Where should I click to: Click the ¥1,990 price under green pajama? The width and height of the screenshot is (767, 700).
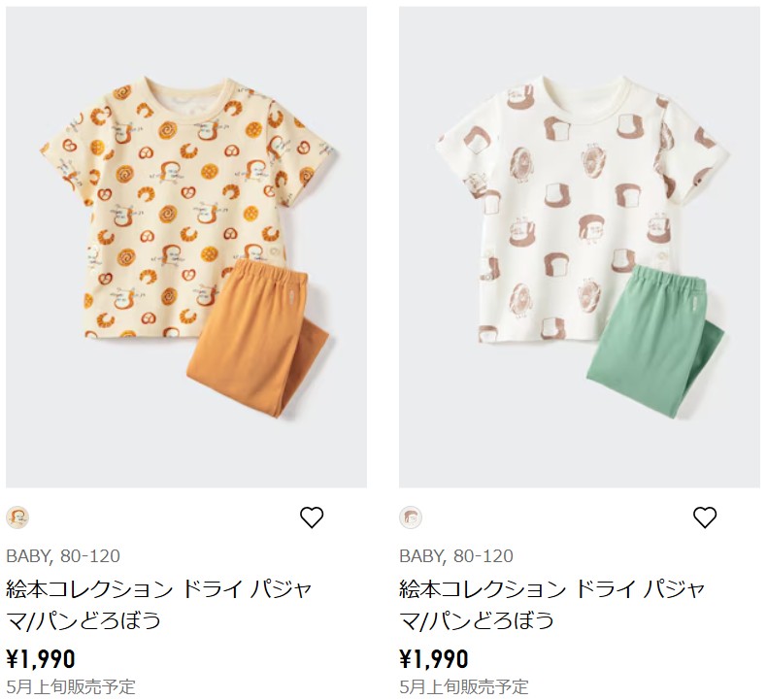[x=434, y=659]
